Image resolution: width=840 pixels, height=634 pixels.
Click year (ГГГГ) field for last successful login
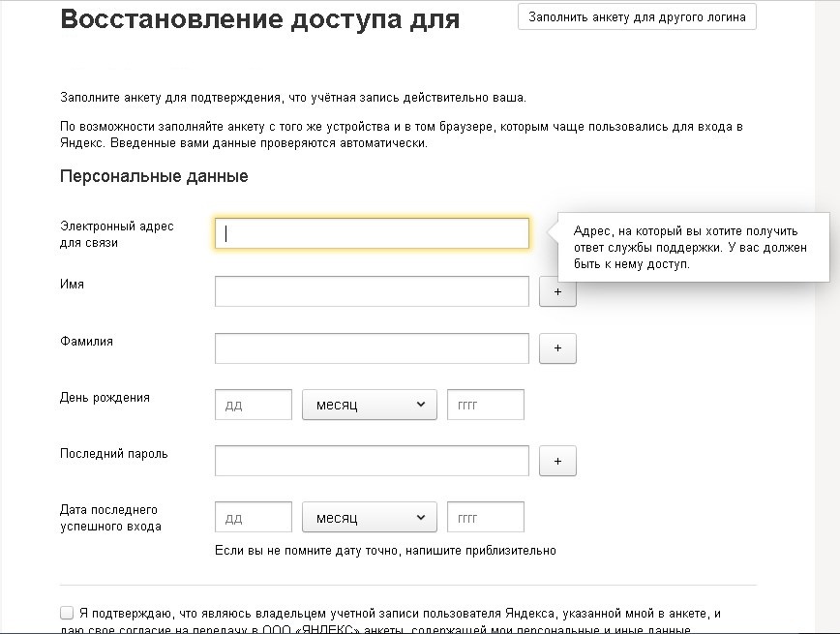click(485, 518)
